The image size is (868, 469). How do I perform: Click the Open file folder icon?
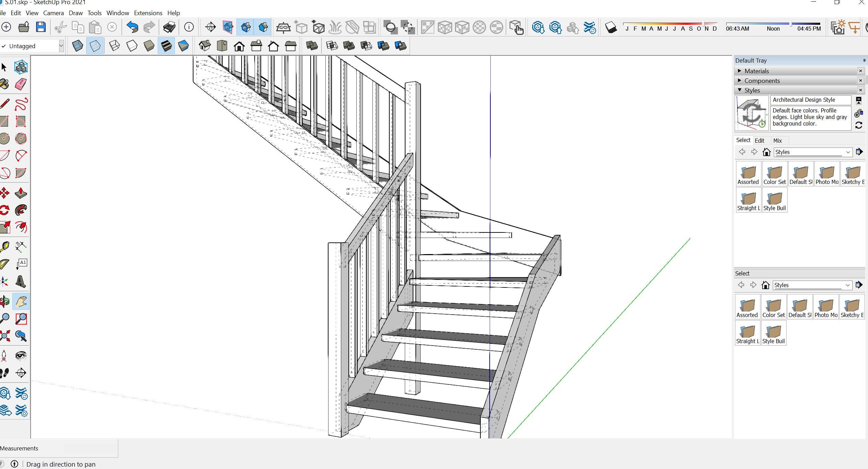coord(24,27)
